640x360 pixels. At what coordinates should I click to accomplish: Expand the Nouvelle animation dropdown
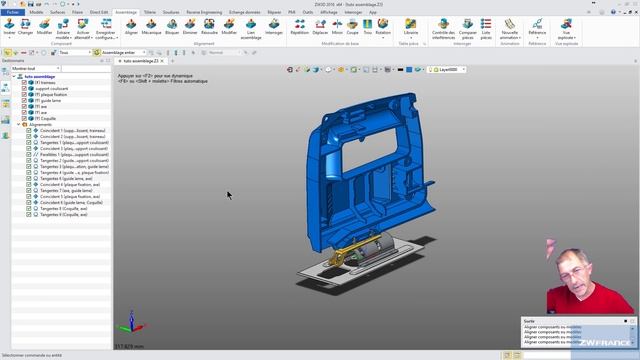tap(520, 38)
